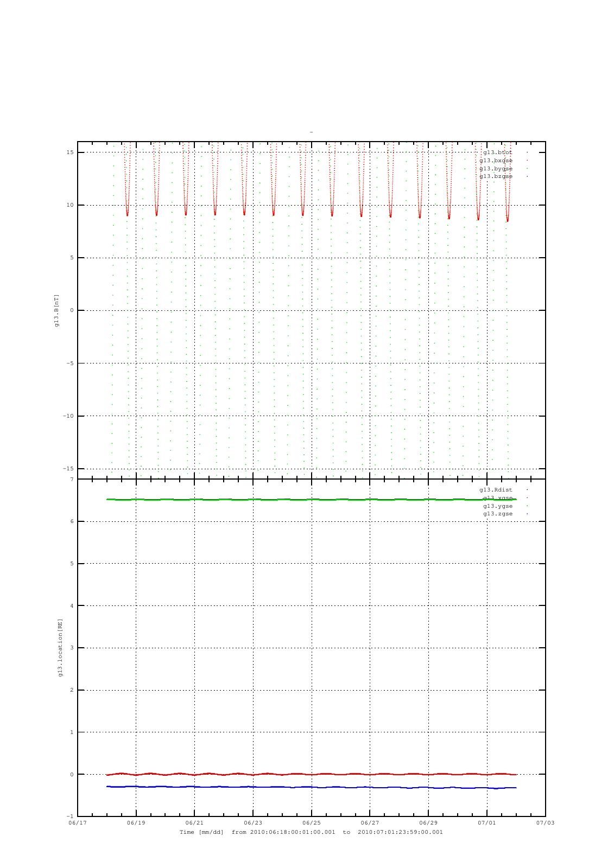
Task: Select the 10 tick on g13.B axis
Action: [70, 205]
